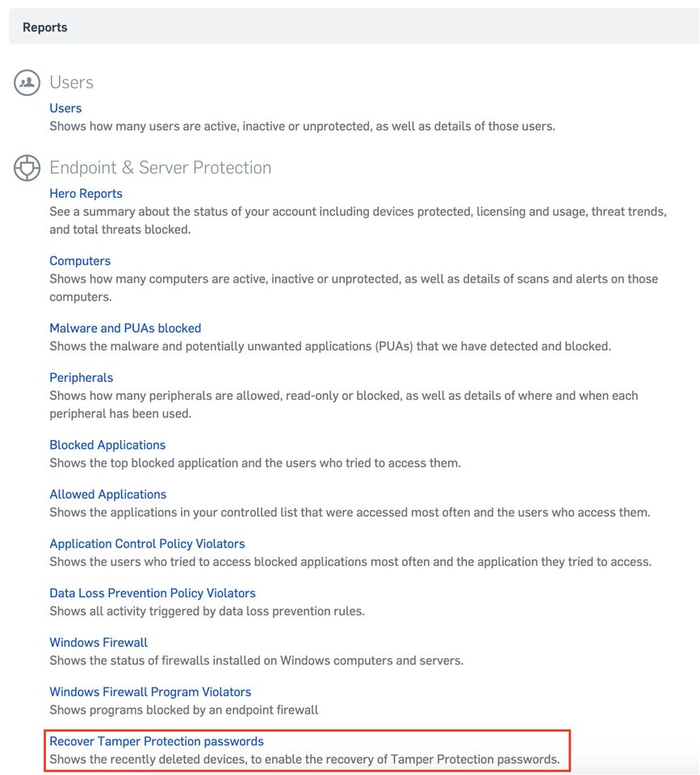Screen dimensions: 700x775
Task: View Malware and PUAs blocked report
Action: [x=125, y=329]
